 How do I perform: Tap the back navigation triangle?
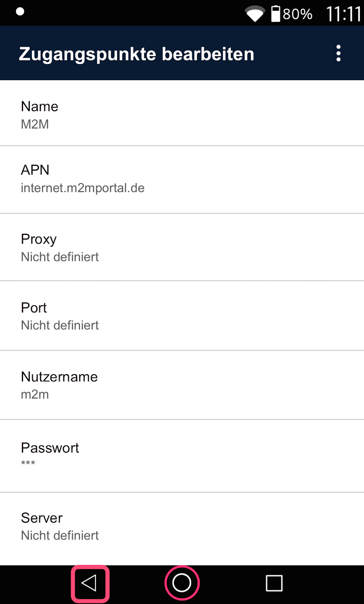(x=90, y=583)
